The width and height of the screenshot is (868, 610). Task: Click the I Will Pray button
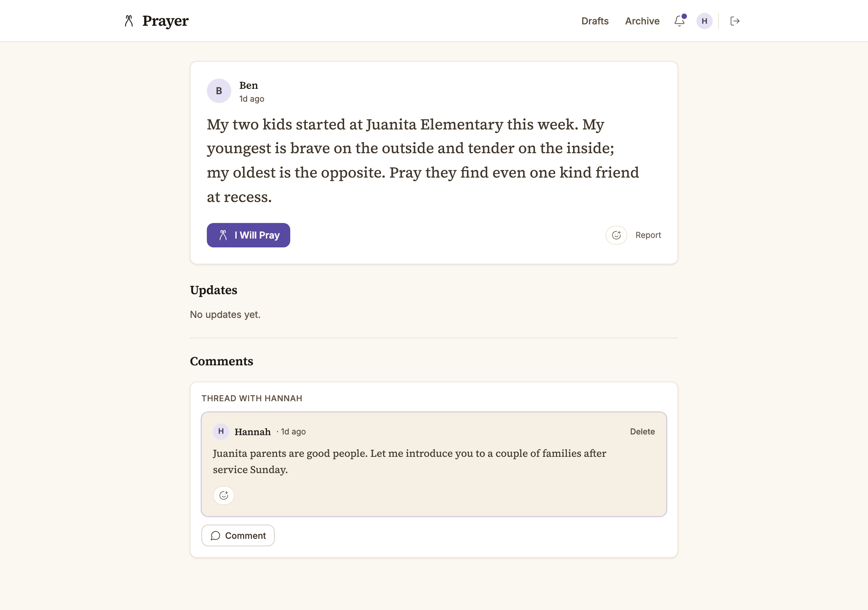pos(249,235)
